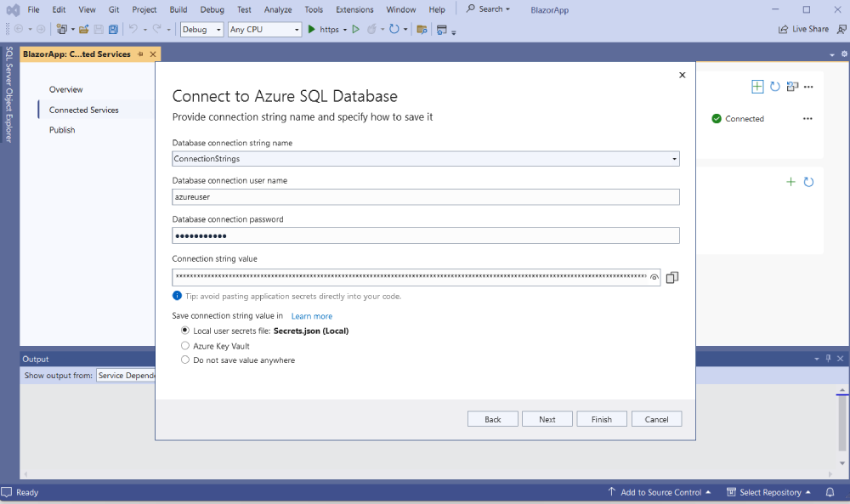Click the Database connection user name field

click(426, 196)
